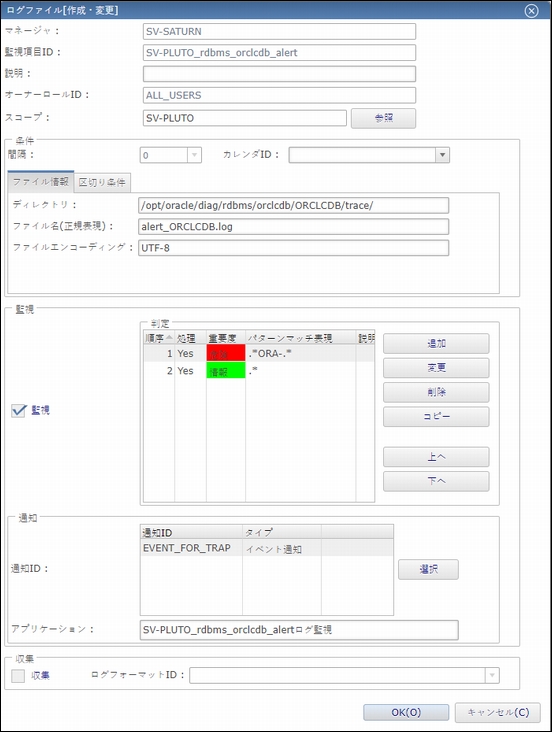
Task: Click the パターンマッチ表現 column header
Action: [x=300, y=338]
